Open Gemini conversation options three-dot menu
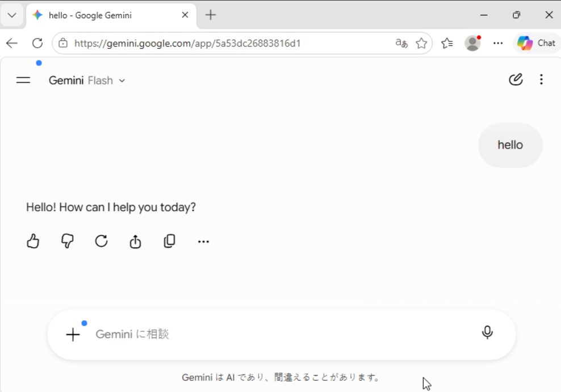Screen dimensions: 561x392 coord(541,79)
